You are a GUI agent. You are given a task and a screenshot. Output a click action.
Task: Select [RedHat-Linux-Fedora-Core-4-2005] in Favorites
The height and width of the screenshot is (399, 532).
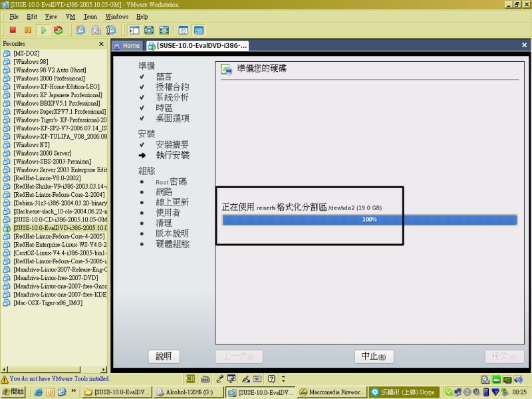59,236
